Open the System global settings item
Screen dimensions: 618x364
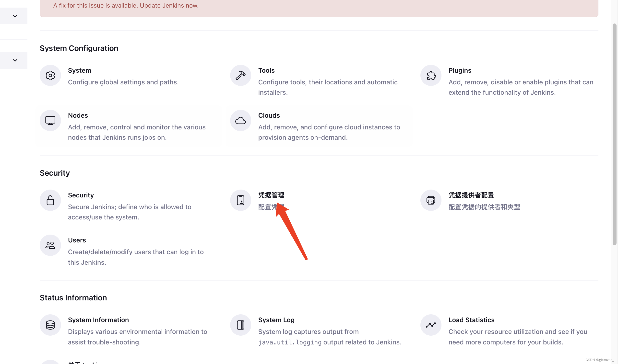pos(79,70)
